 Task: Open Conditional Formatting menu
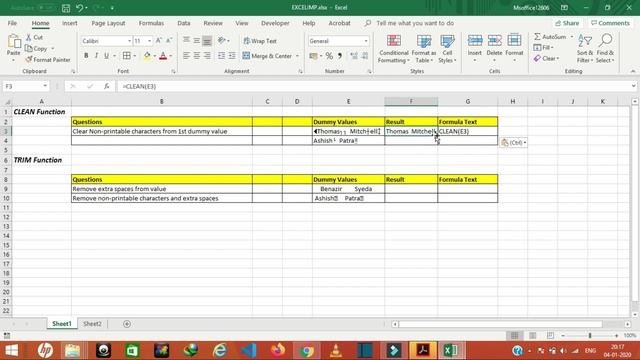tap(393, 49)
